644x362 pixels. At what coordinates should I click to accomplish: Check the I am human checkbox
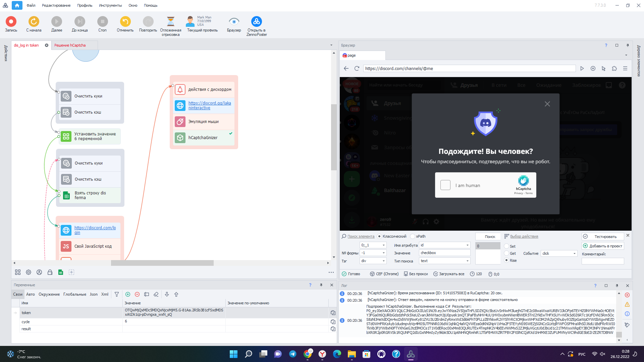(445, 185)
